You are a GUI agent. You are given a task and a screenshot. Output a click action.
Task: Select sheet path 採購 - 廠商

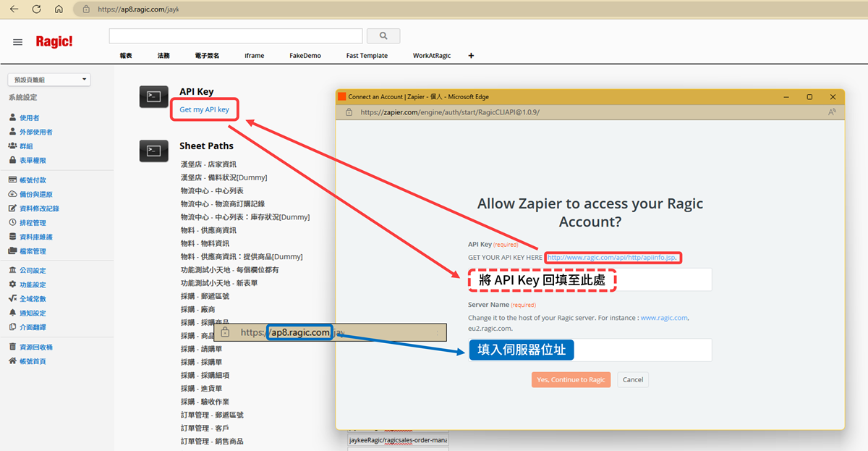197,309
